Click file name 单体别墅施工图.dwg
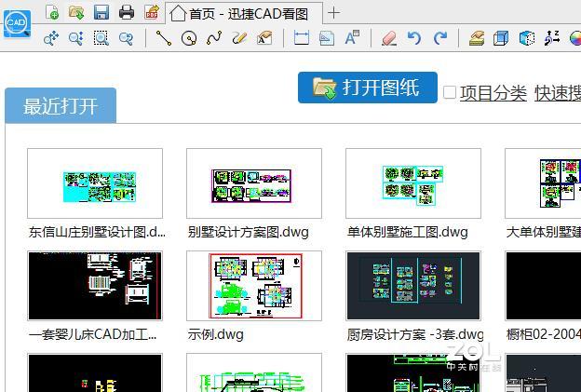 407,232
